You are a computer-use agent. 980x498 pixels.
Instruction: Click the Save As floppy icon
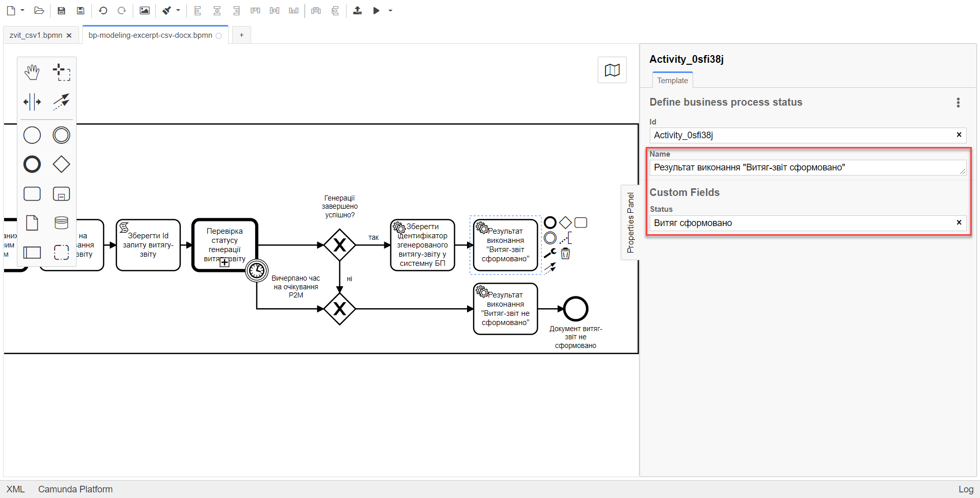(80, 10)
